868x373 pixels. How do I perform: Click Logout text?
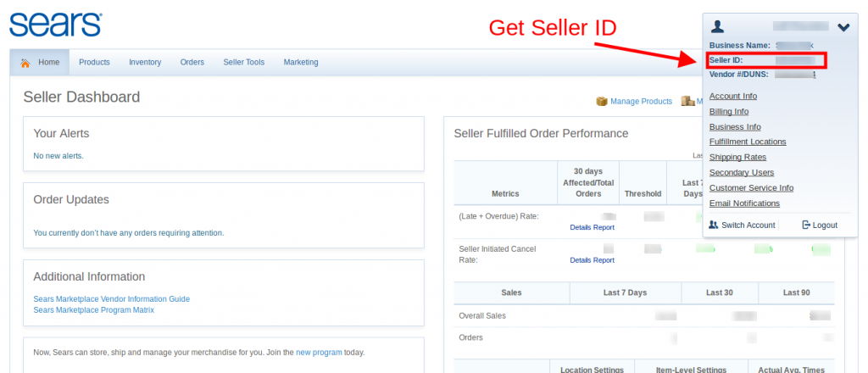click(825, 225)
